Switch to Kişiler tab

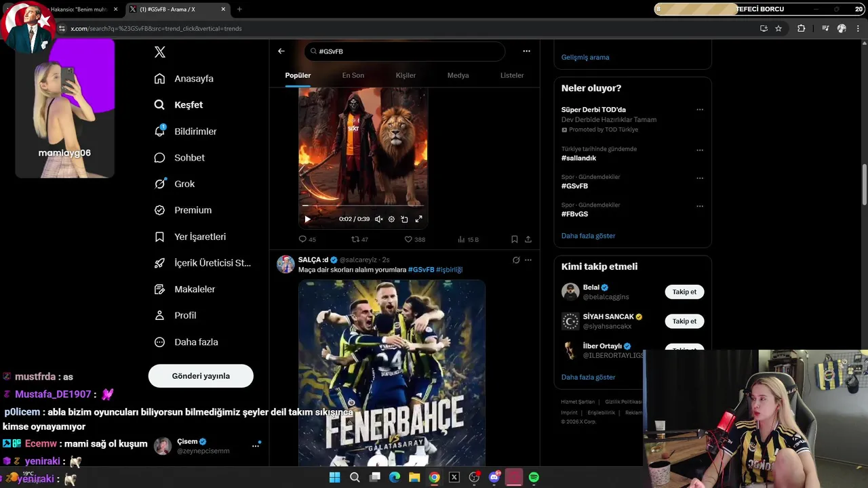pos(406,75)
